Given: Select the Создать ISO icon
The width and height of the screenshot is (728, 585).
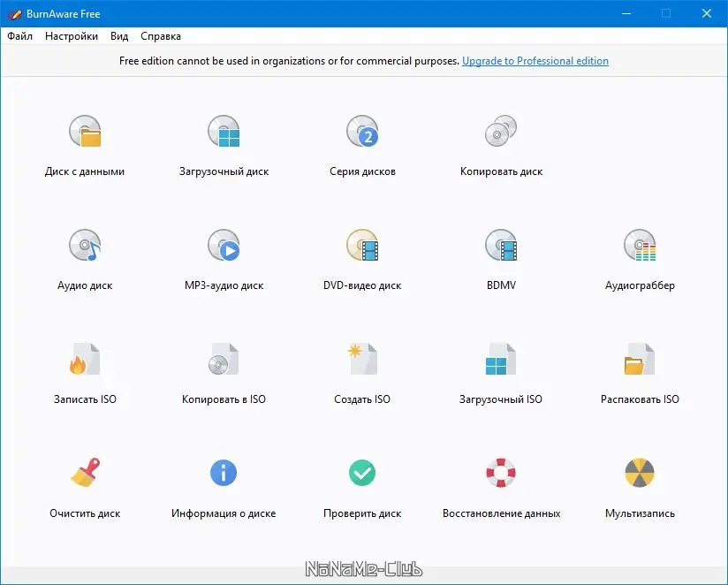Looking at the screenshot, I should 362,359.
